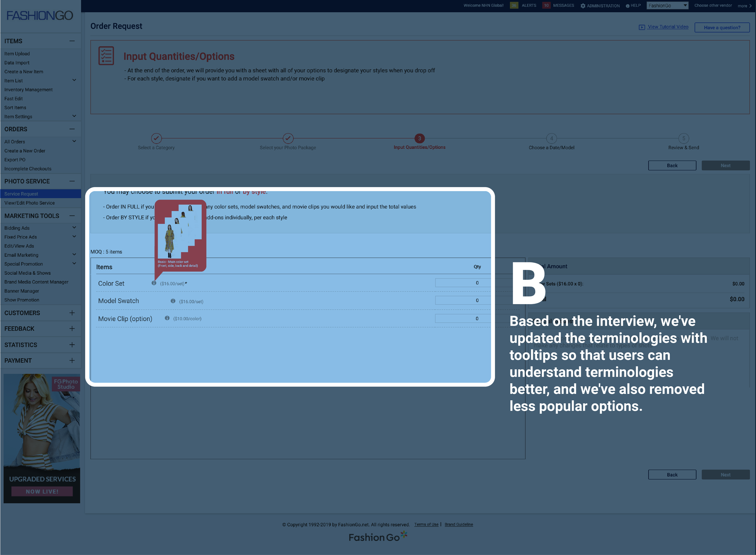The height and width of the screenshot is (555, 756).
Task: Expand the Item List submenu chevron
Action: (x=74, y=80)
